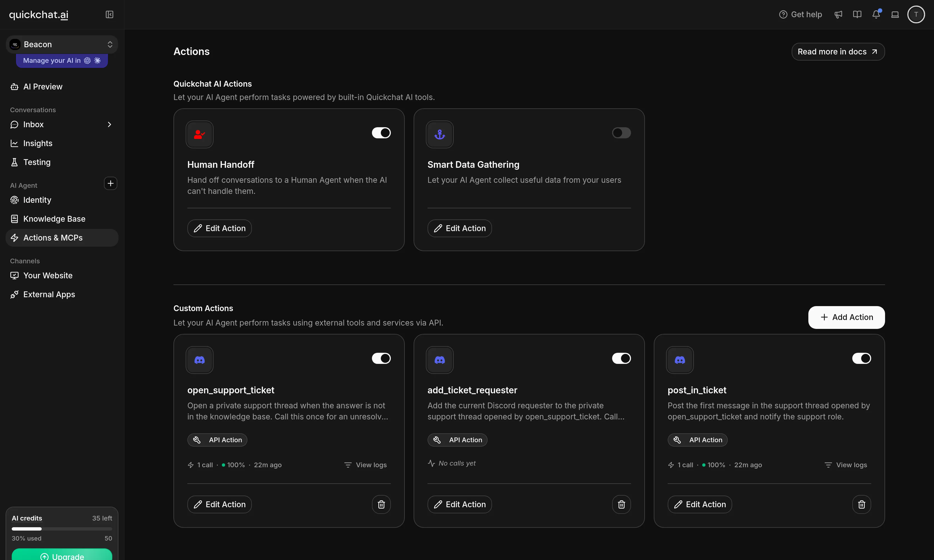The height and width of the screenshot is (560, 934).
Task: Open the documentation book icon
Action: [857, 14]
